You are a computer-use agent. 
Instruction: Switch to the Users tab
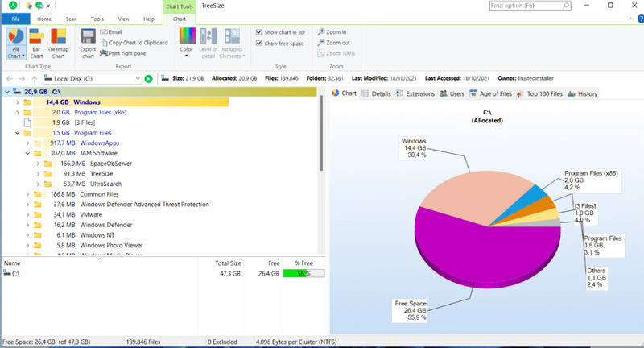click(x=452, y=93)
